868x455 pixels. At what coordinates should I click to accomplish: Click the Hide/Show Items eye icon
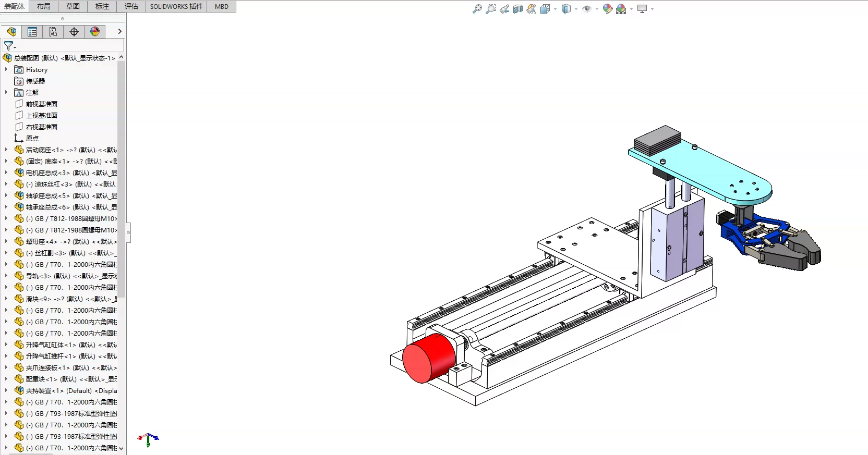coord(587,9)
